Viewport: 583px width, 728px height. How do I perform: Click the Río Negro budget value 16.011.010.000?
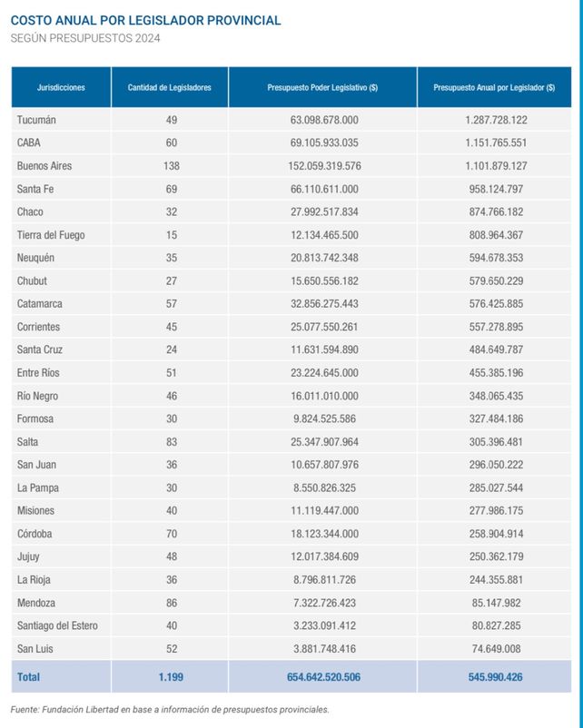pos(323,396)
